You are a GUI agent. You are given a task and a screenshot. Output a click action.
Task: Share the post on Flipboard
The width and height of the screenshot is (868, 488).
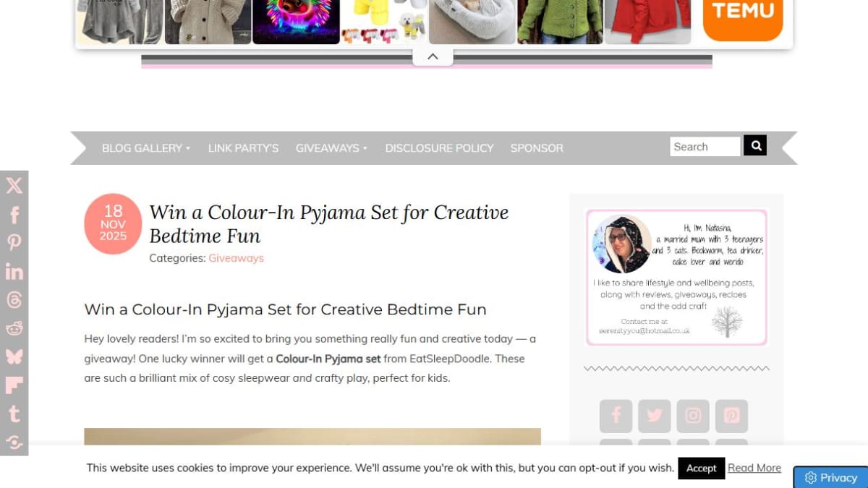14,385
